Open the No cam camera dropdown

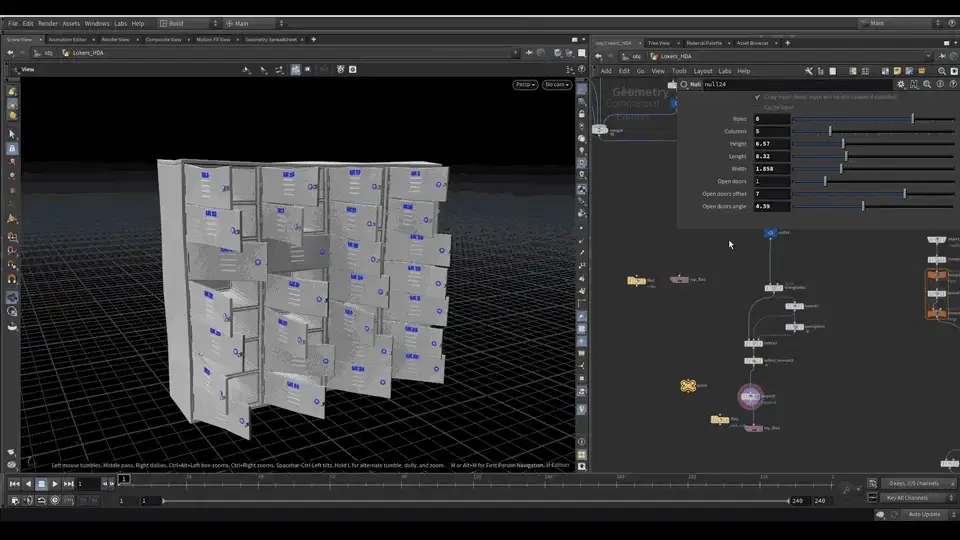click(x=555, y=85)
